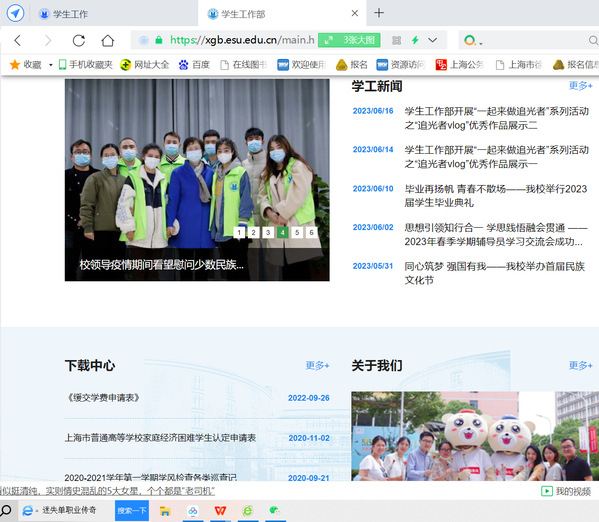The image size is (599, 522).
Task: Click 更多+ beside 学工新闻
Action: pos(580,86)
